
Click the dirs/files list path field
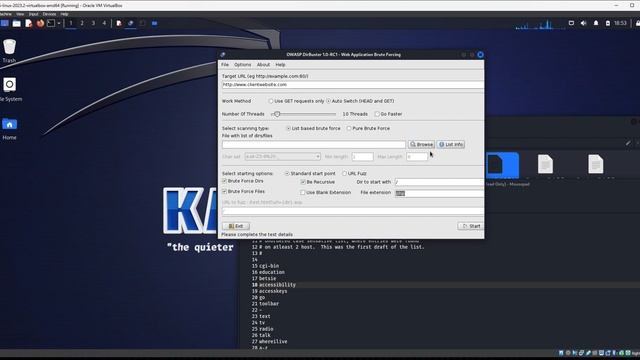pos(313,144)
